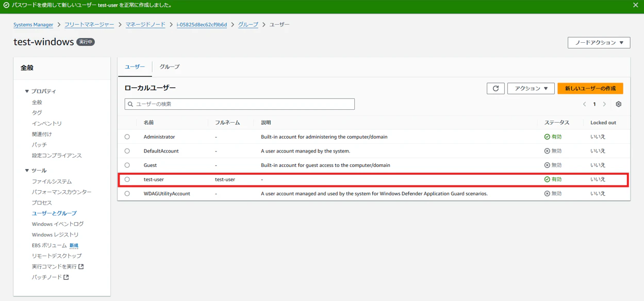
Task: Click the 新規 label beside EBS ボリューム
Action: [74, 246]
